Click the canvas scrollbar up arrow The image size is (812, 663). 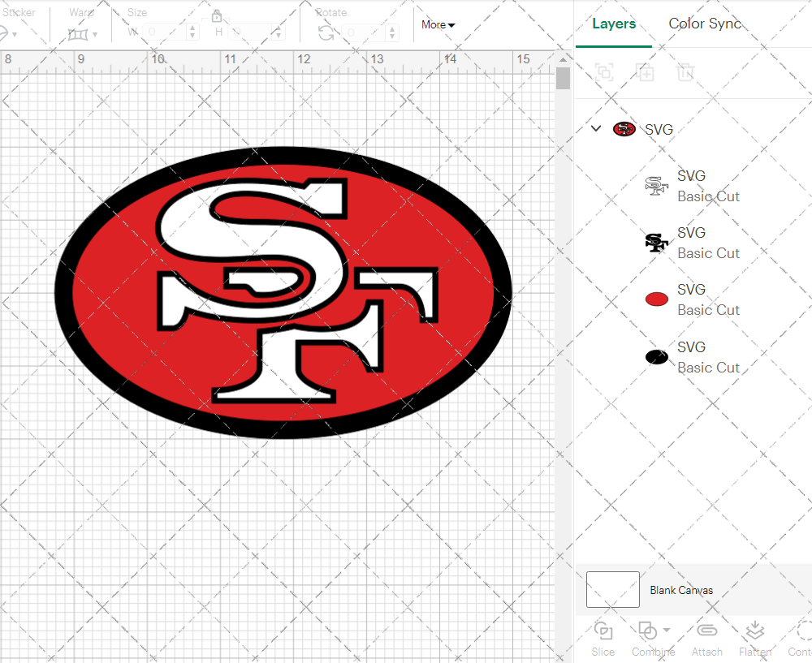[563, 61]
